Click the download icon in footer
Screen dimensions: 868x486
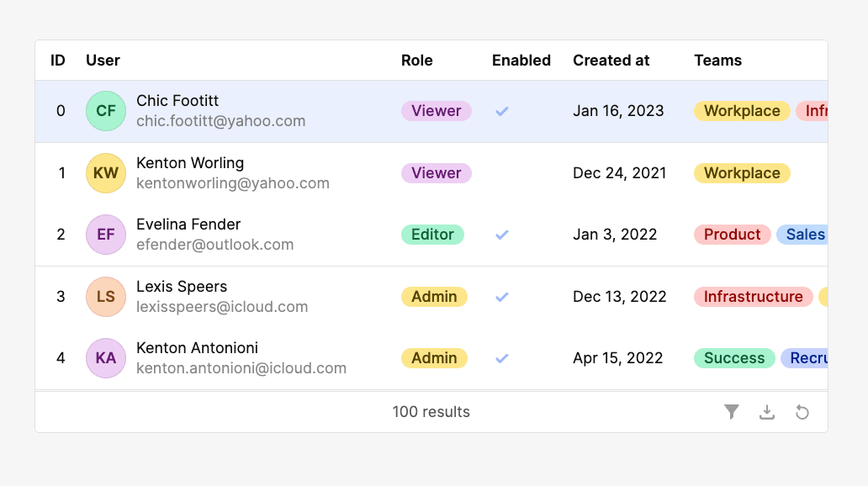(x=767, y=412)
